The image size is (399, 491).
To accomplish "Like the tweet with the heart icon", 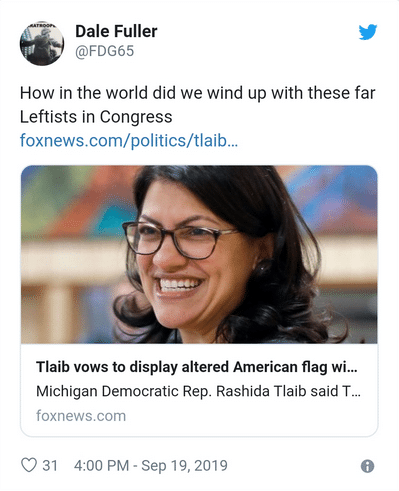I will click(x=29, y=465).
